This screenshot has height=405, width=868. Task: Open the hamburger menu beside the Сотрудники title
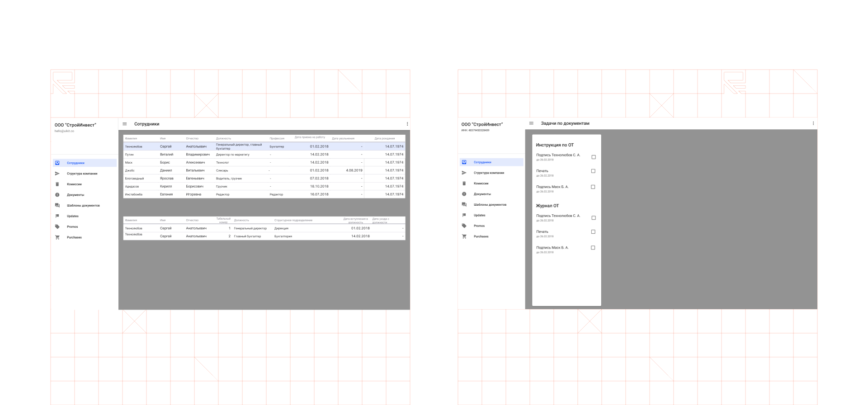[x=125, y=124]
